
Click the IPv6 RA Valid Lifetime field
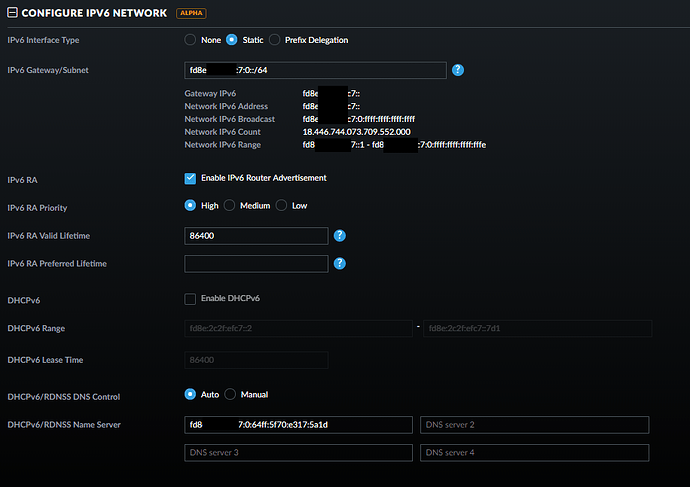[256, 236]
